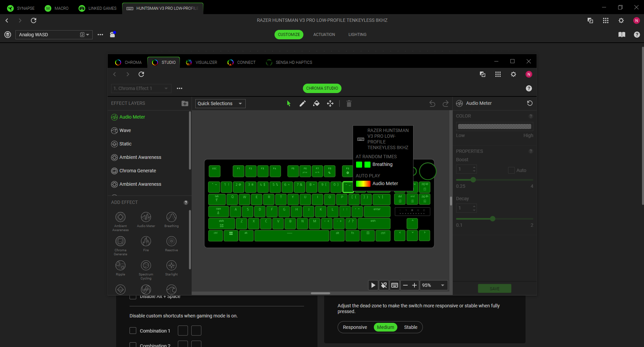Open Chroma Effect more options menu
The width and height of the screenshot is (644, 347).
(180, 88)
